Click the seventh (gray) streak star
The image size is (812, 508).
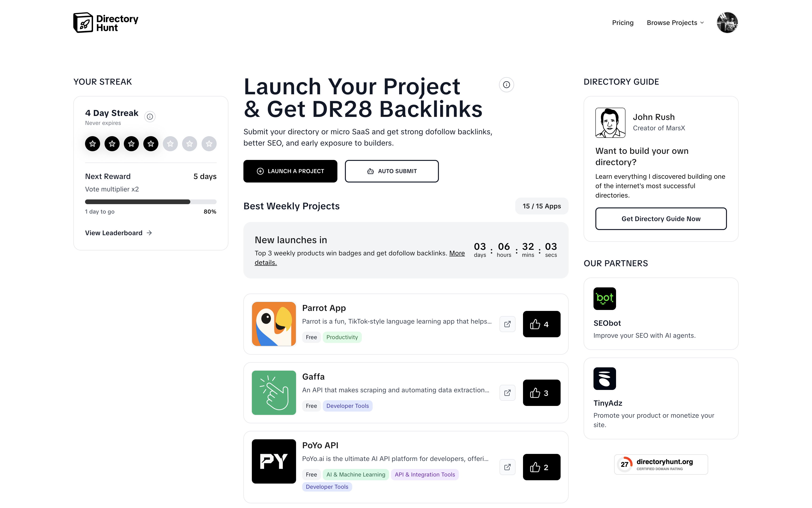click(x=209, y=144)
